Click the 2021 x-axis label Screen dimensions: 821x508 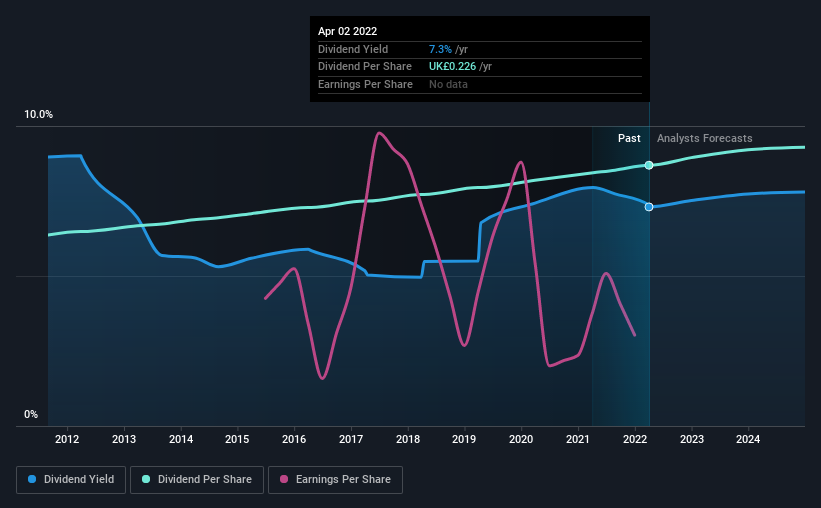tap(578, 439)
